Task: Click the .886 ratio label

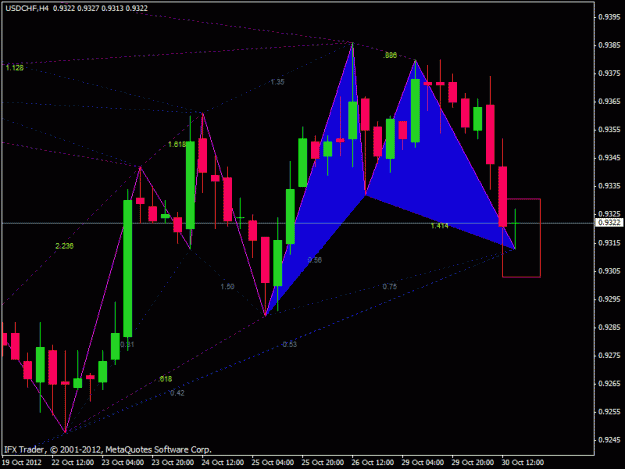Action: tap(389, 55)
